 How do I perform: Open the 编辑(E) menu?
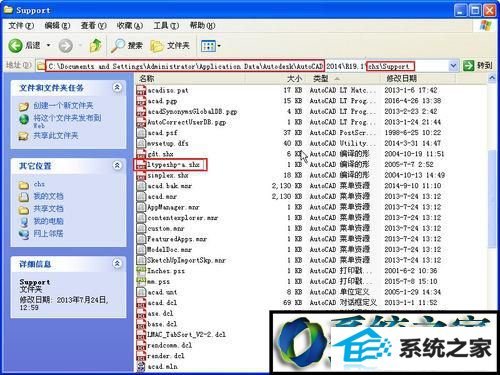point(57,25)
